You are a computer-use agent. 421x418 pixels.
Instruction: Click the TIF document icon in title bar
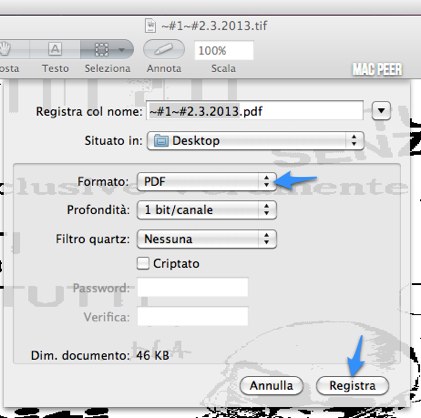click(x=151, y=25)
